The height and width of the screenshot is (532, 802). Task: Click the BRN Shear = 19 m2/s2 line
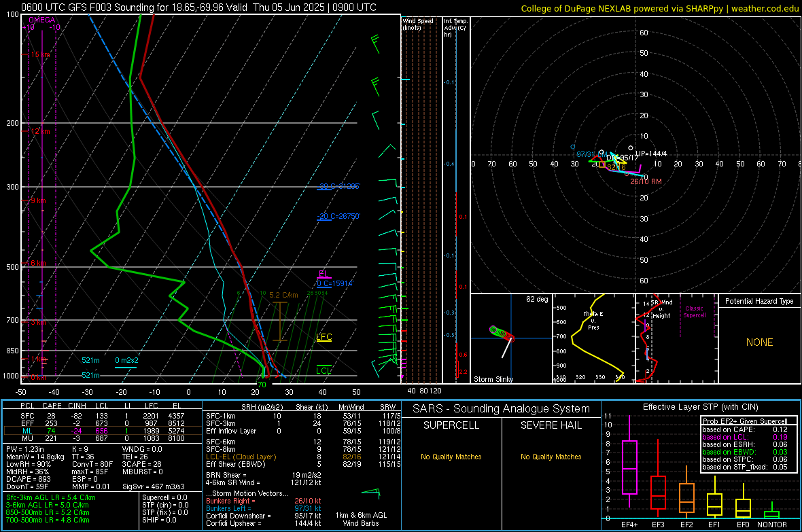(x=264, y=475)
